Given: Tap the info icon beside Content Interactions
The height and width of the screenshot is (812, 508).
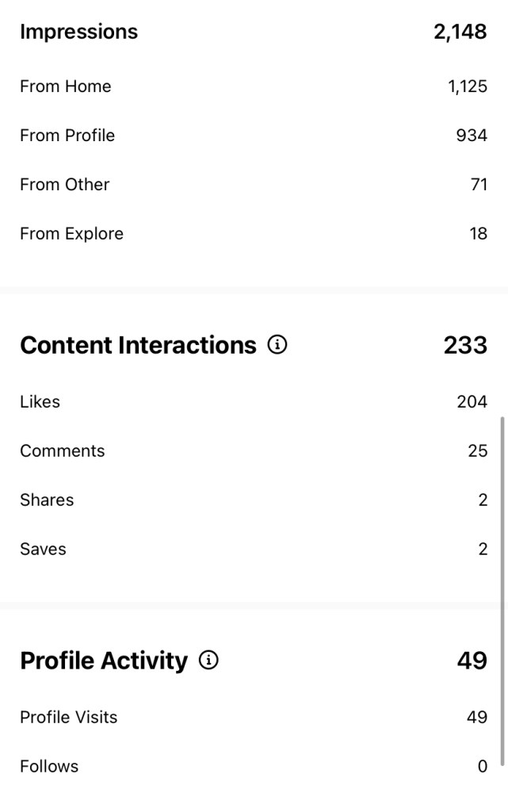Looking at the screenshot, I should pos(277,345).
